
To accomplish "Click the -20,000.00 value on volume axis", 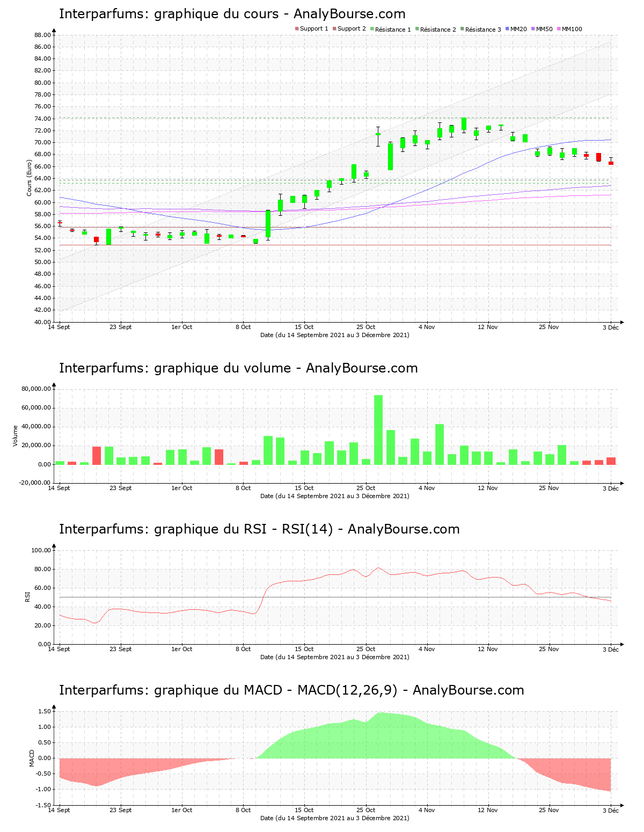I will 35,483.
